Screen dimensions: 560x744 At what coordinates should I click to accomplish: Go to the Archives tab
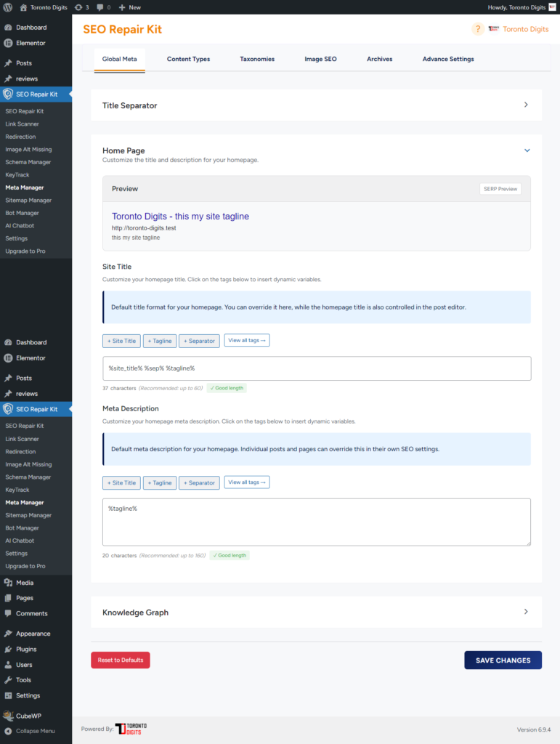pyautogui.click(x=379, y=60)
